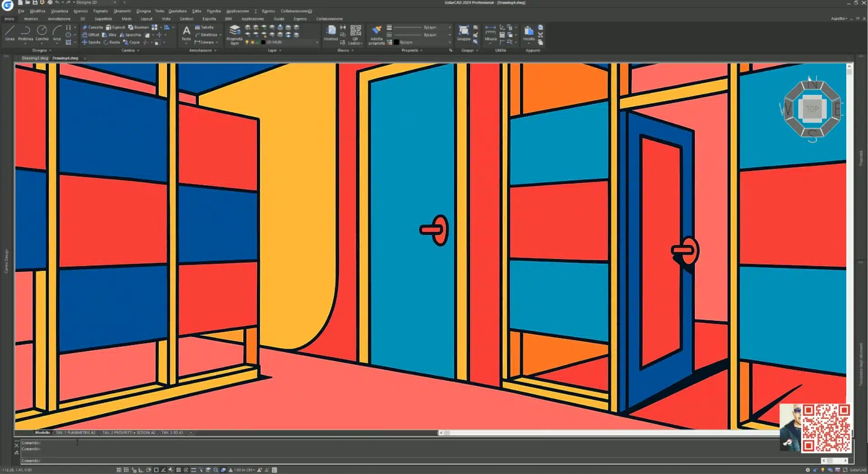Expand the Cambia panel
Viewport: 868px width, 474px height.
130,51
